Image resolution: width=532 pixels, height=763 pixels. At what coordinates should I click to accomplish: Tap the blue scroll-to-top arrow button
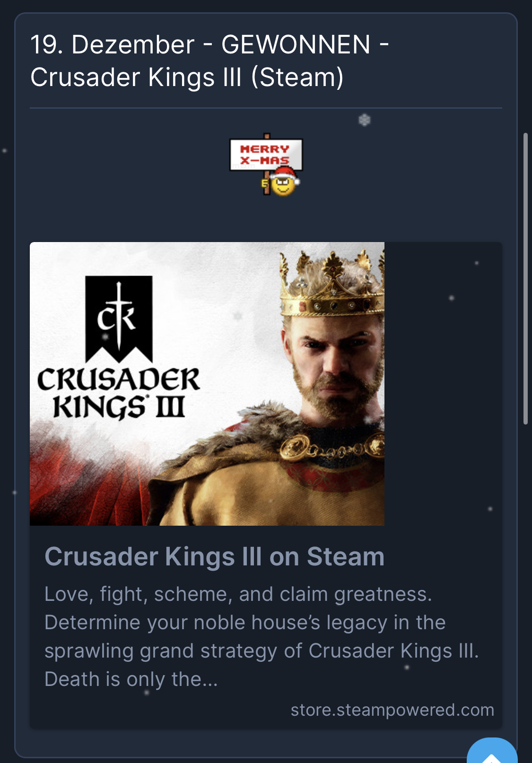coord(492,753)
